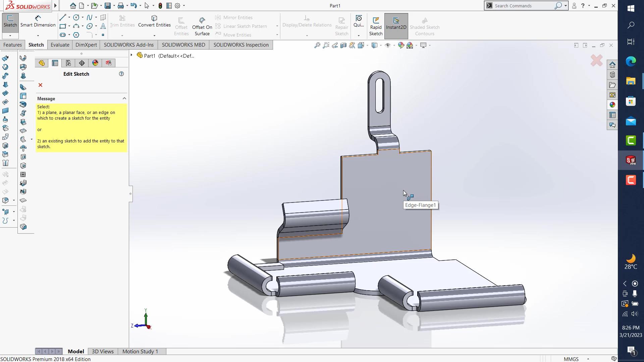Select the Line sketch tool

[x=62, y=17]
